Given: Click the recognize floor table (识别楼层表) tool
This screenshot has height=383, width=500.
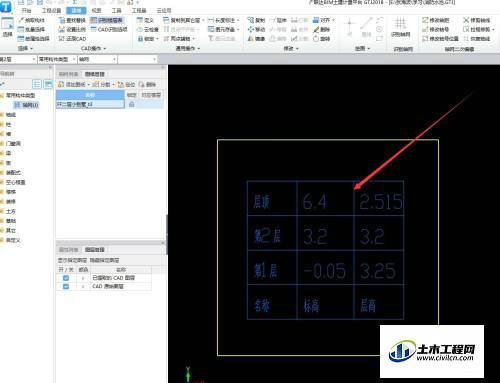Looking at the screenshot, I should [x=107, y=20].
